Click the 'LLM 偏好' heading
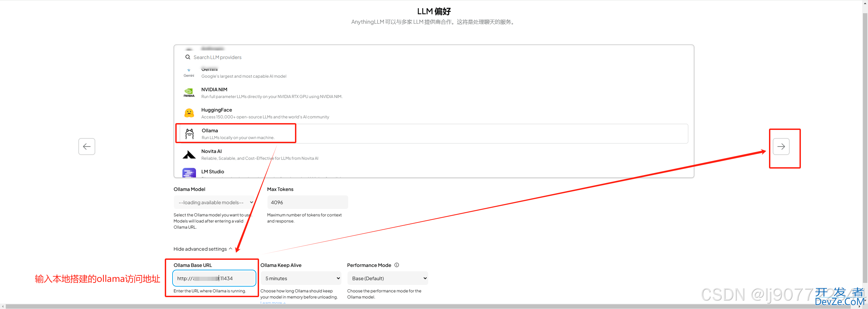Viewport: 868px width, 309px height. tap(434, 11)
